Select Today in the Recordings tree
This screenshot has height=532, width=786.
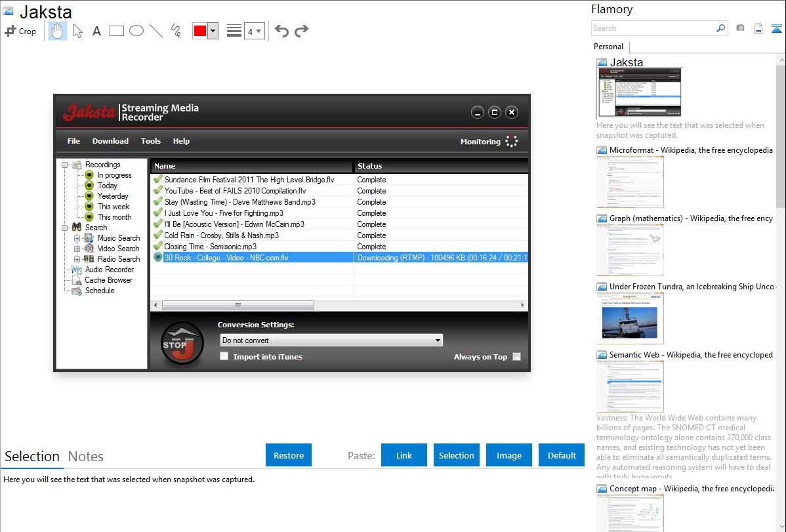[x=108, y=186]
